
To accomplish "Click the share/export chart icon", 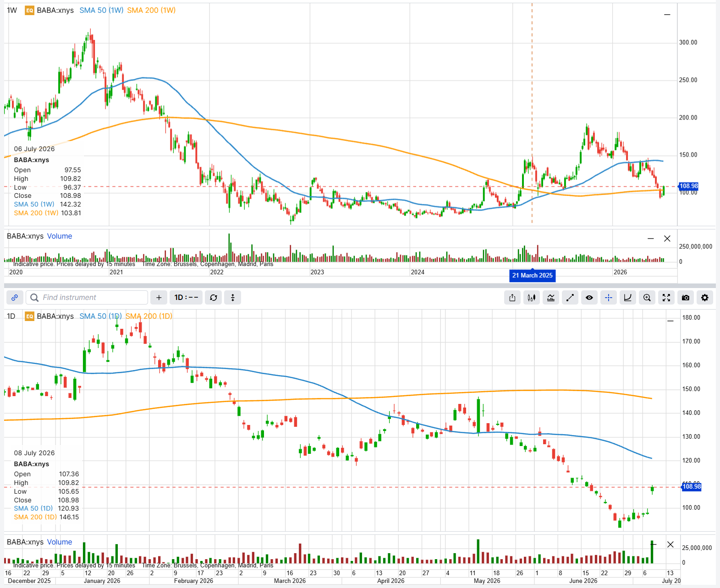I will (512, 298).
